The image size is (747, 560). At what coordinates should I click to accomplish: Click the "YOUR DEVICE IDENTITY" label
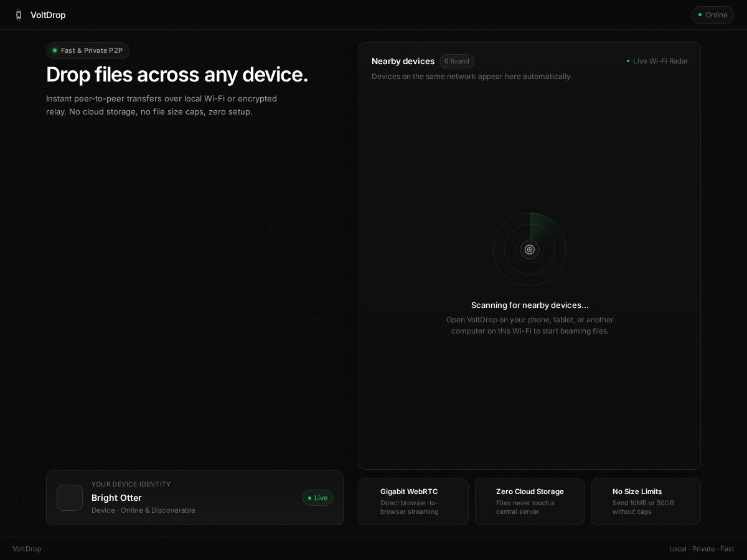click(131, 484)
